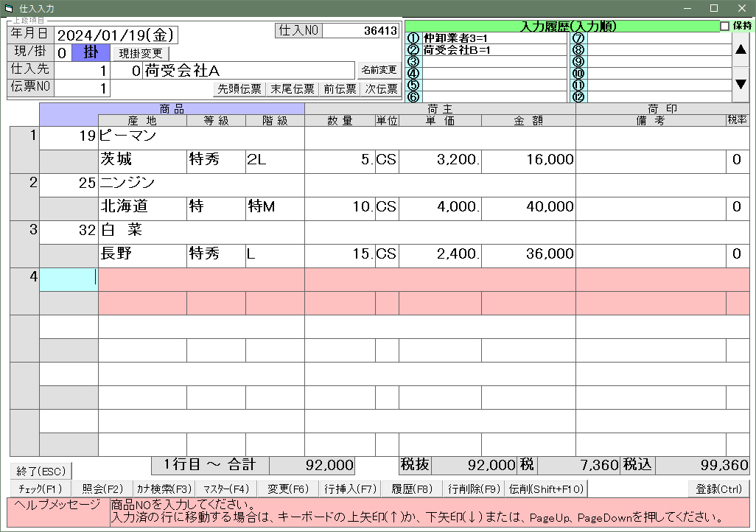Insert a row with 行挿入(F7)
756x532 pixels.
(x=350, y=489)
